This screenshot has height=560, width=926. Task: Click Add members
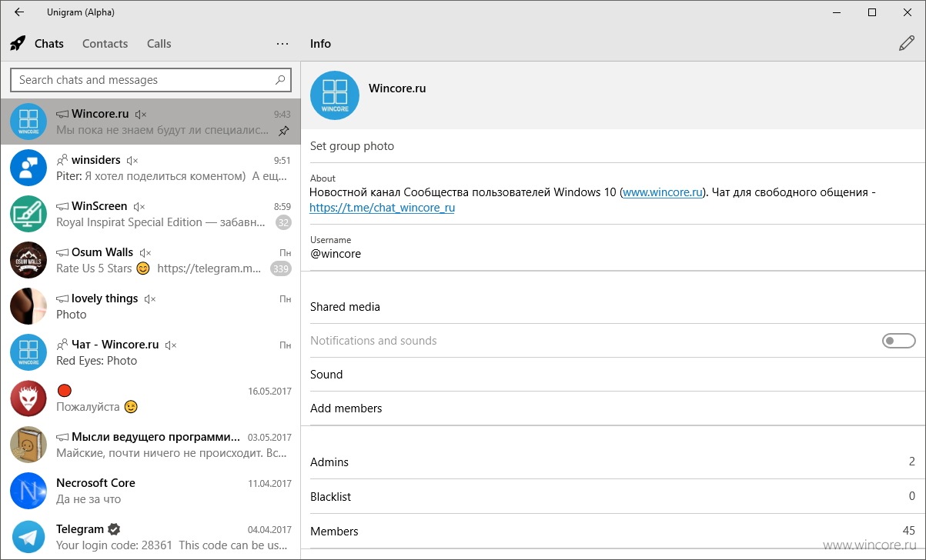point(613,408)
